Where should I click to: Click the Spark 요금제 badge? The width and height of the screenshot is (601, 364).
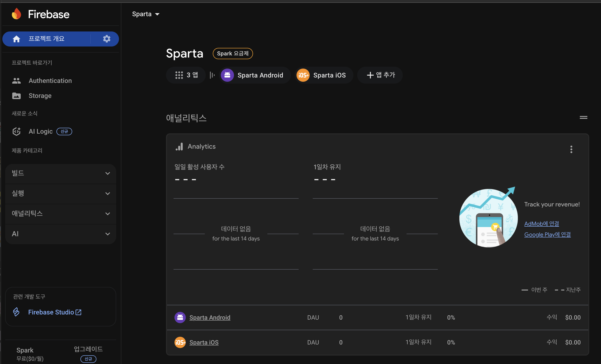click(x=233, y=53)
